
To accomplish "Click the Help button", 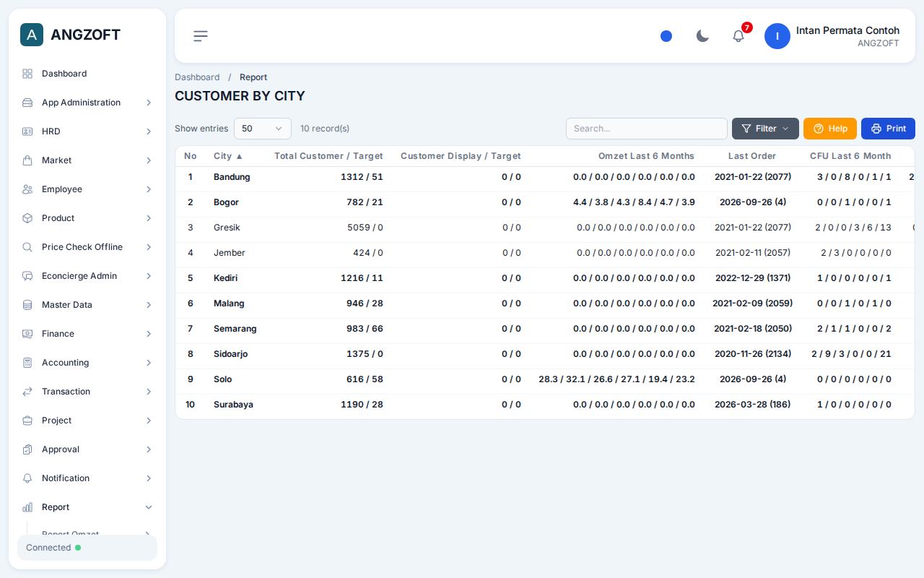I will coord(830,129).
